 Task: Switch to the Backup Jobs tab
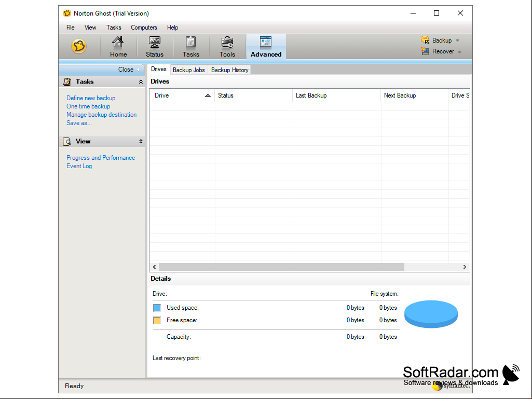point(188,70)
